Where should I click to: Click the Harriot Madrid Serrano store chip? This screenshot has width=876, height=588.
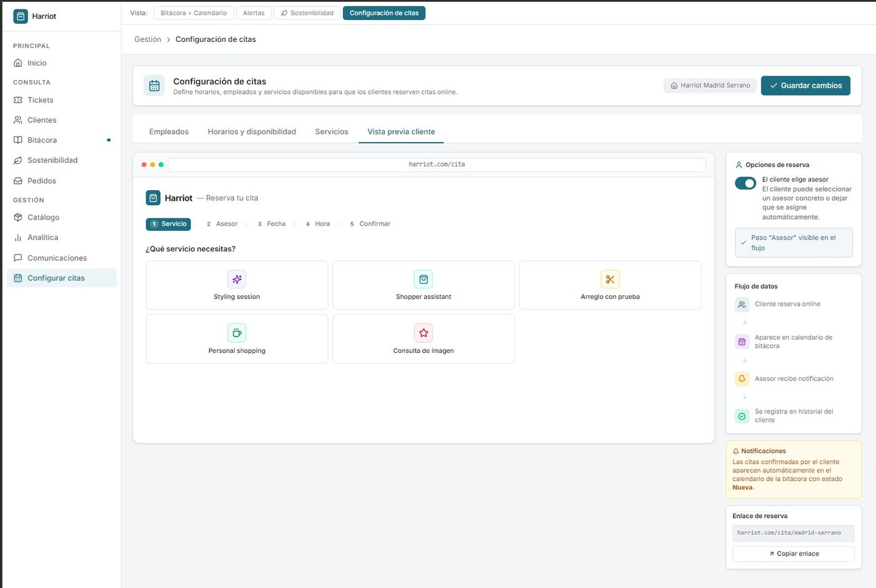(x=710, y=86)
